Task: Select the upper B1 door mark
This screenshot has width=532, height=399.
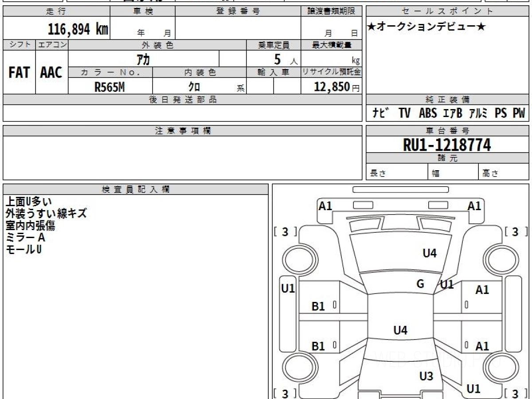Action: coord(318,306)
